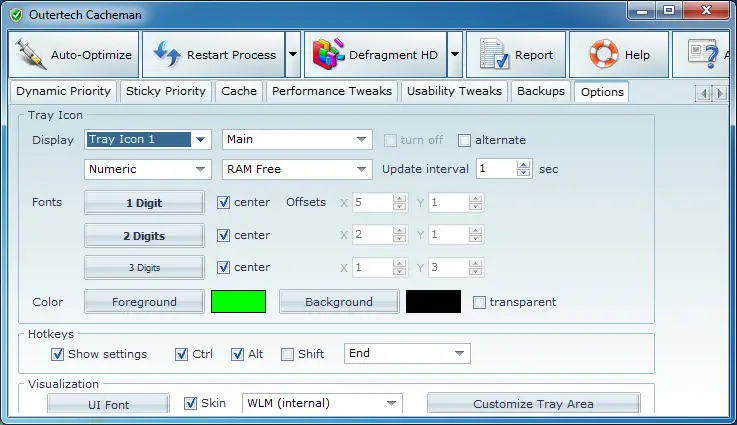Open the Cache tab
The image size is (737, 425).
(x=239, y=91)
